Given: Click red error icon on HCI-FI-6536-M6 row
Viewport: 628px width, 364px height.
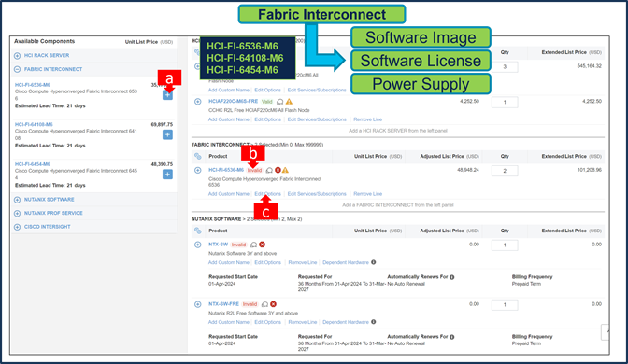Looking at the screenshot, I should point(278,171).
